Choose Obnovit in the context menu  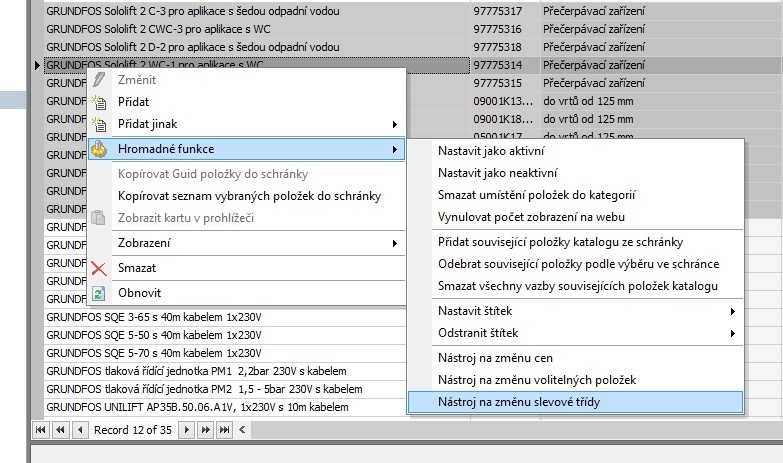pyautogui.click(x=246, y=293)
